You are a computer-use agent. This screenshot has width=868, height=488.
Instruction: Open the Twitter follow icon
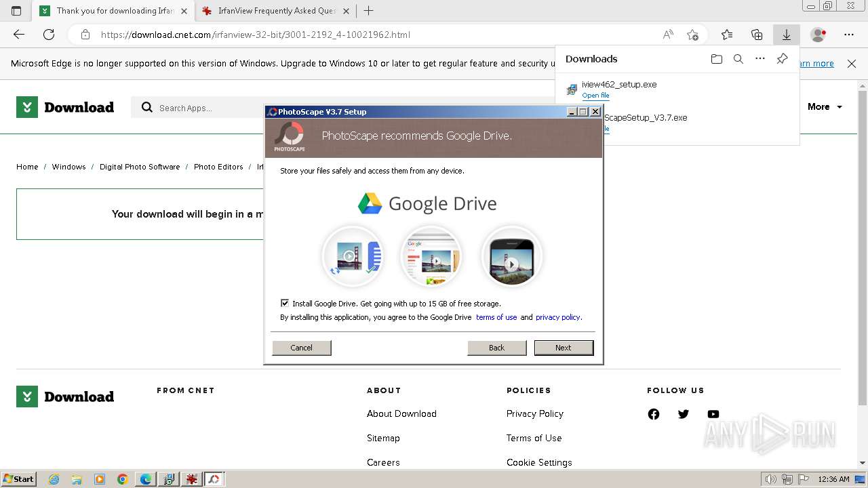[684, 414]
